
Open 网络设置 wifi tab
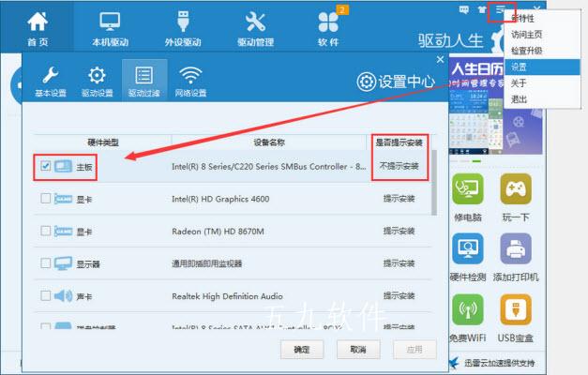click(x=190, y=81)
